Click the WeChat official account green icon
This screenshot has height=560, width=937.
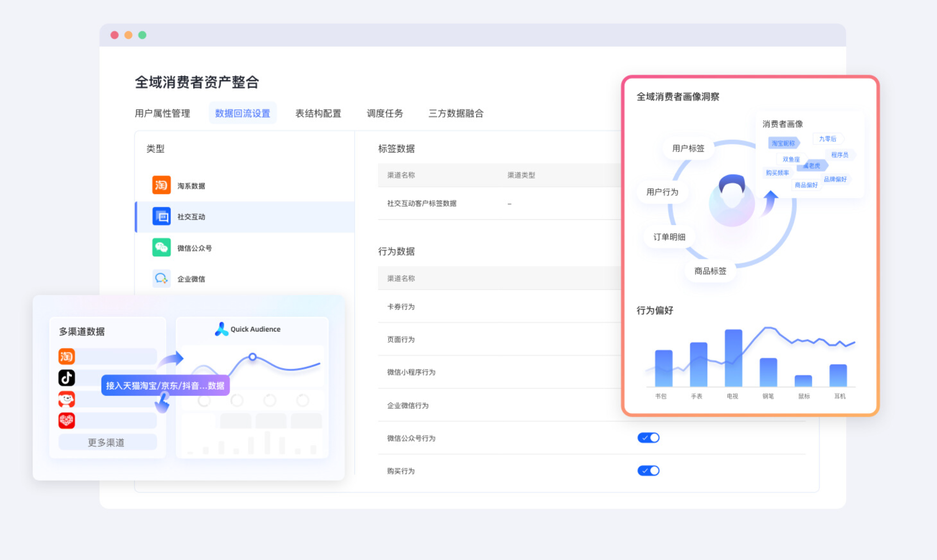point(161,248)
